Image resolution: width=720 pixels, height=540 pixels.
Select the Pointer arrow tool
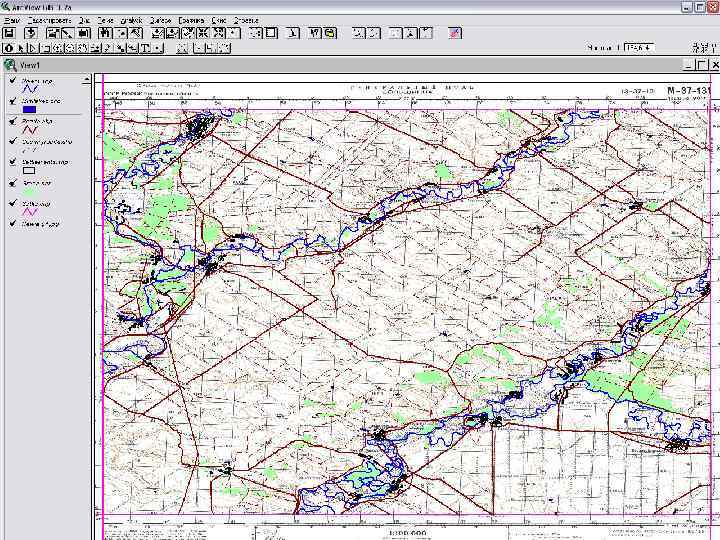click(x=20, y=48)
